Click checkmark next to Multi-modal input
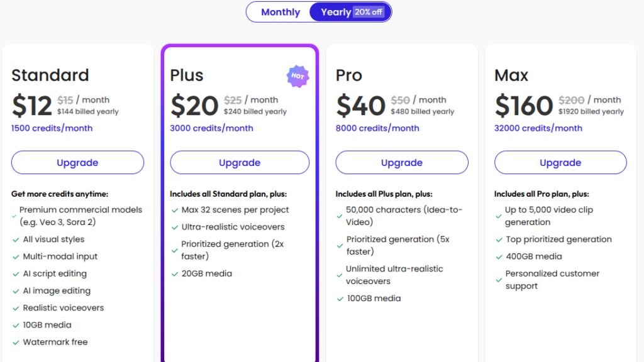 (x=16, y=256)
